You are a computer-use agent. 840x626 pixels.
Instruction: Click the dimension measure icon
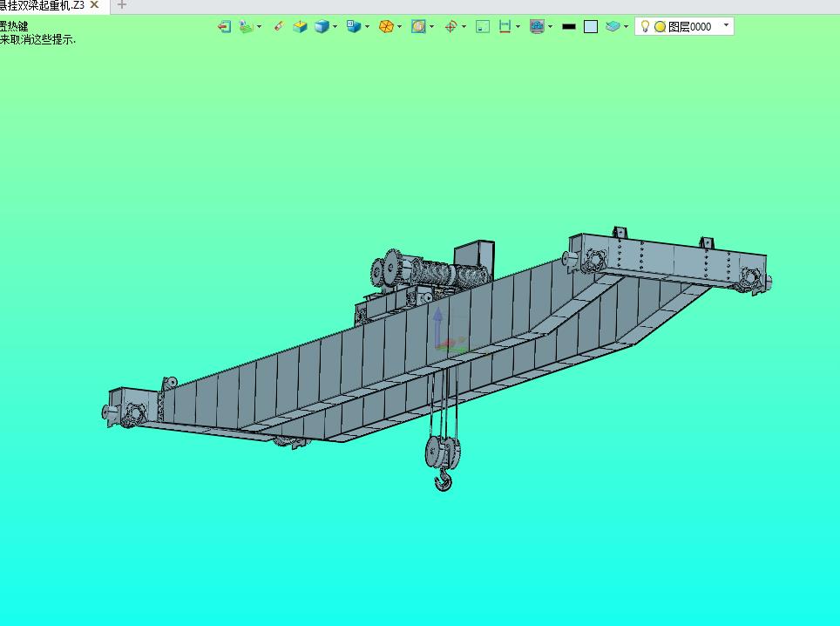coord(505,26)
